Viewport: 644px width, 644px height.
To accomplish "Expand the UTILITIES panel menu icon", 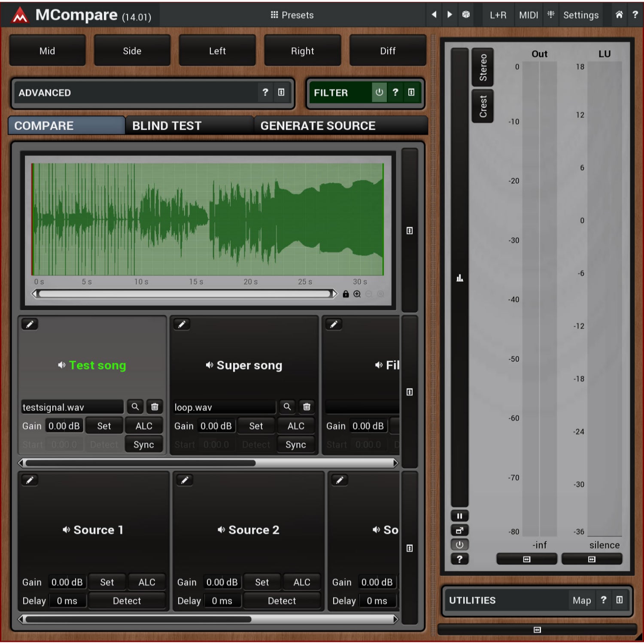I will pyautogui.click(x=619, y=600).
